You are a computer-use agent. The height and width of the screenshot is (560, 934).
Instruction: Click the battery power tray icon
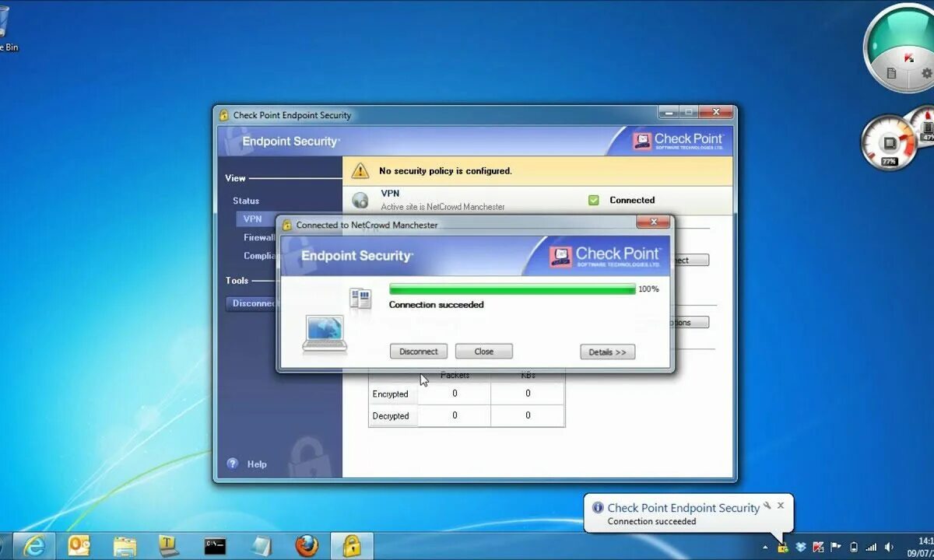pos(854,547)
